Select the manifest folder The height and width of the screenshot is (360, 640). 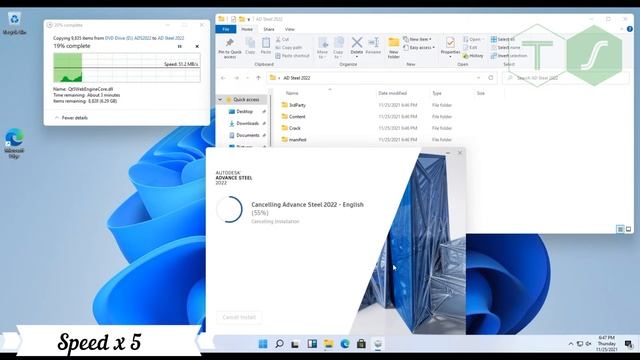point(298,140)
